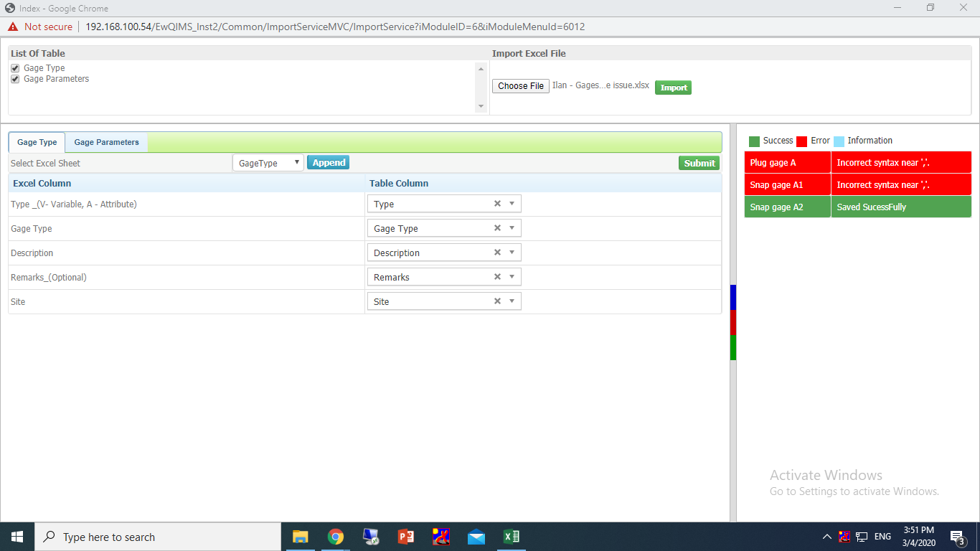Click the network icon in system tray
Image resolution: width=980 pixels, height=551 pixels.
click(x=862, y=537)
